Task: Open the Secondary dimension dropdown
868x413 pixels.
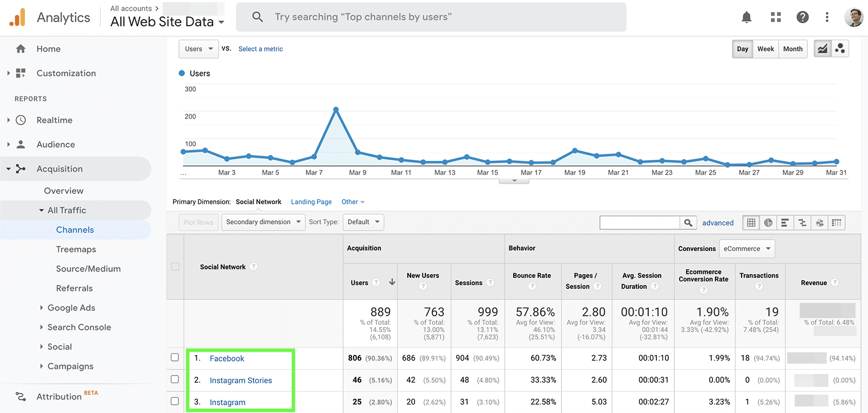Action: (x=263, y=222)
